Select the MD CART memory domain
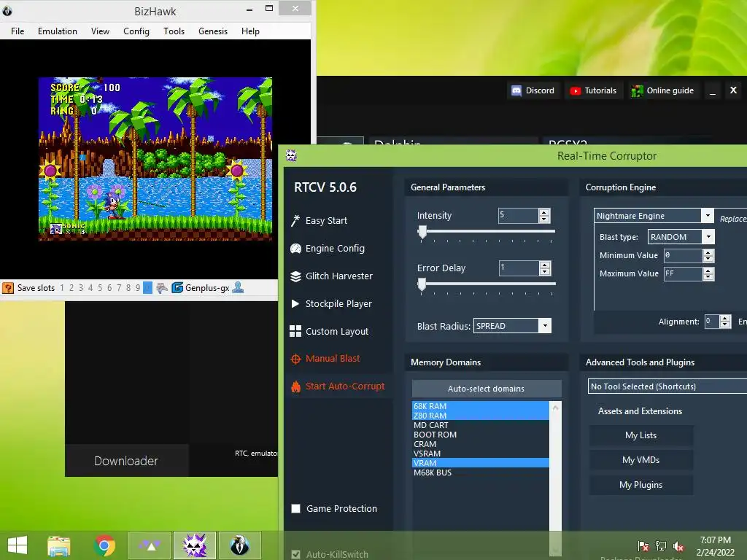This screenshot has width=747, height=560. [480, 425]
